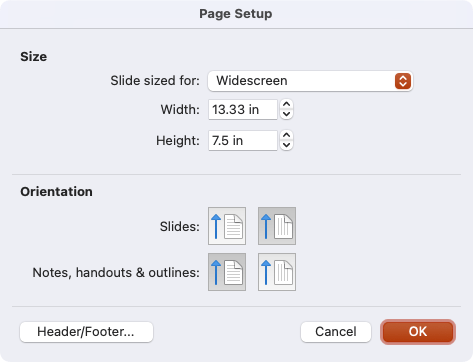Open the Header/Footer... settings
Image resolution: width=473 pixels, height=362 pixels.
[x=86, y=332]
